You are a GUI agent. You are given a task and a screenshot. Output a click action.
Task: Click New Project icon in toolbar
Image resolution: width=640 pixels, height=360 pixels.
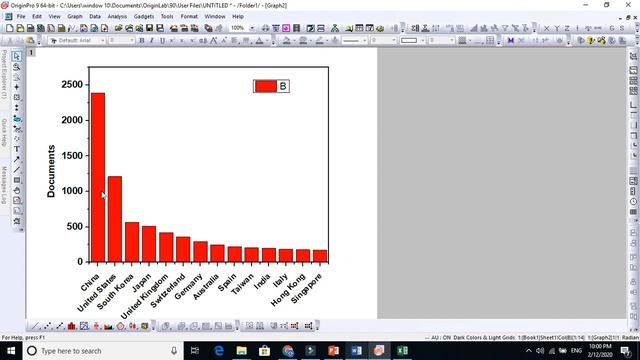9,28
